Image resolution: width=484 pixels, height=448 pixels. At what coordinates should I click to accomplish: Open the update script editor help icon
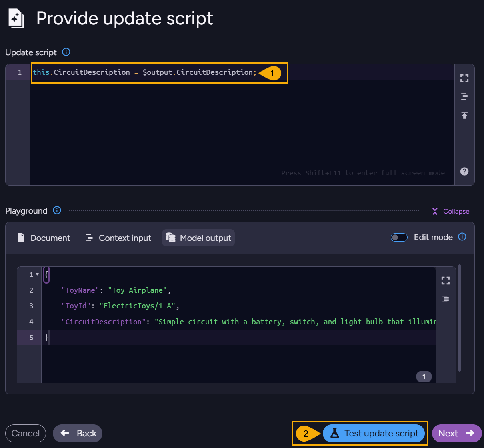coord(464,171)
